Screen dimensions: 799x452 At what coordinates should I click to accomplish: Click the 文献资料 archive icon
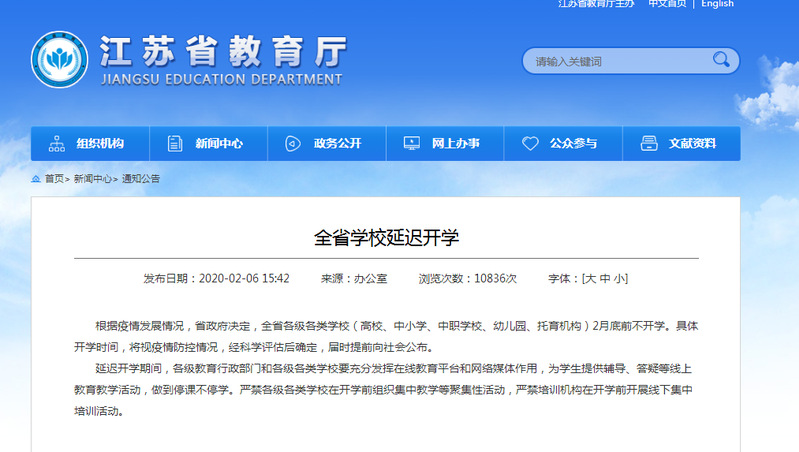[648, 144]
